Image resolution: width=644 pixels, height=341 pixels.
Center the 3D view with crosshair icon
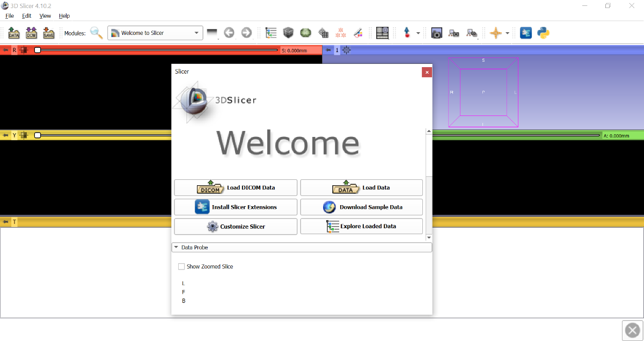click(x=346, y=50)
